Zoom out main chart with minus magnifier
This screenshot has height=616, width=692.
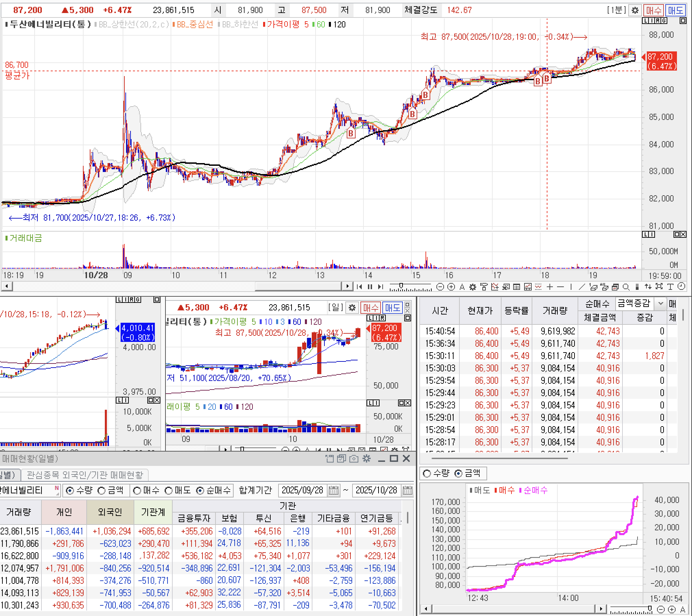coord(441,287)
